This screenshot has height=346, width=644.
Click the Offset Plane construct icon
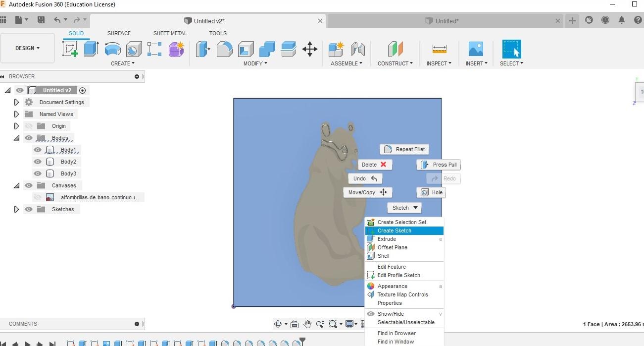(x=395, y=49)
